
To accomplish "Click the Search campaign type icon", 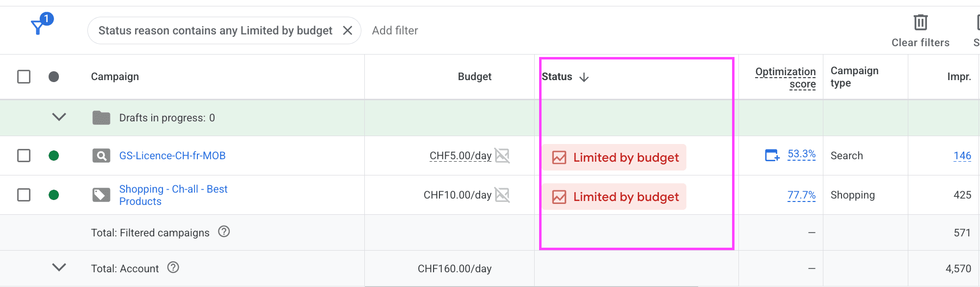I will (102, 156).
